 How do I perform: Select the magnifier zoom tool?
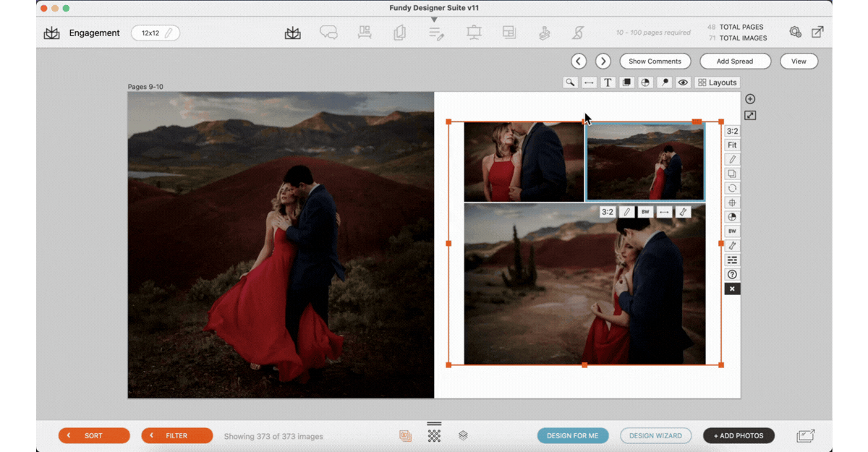[570, 82]
